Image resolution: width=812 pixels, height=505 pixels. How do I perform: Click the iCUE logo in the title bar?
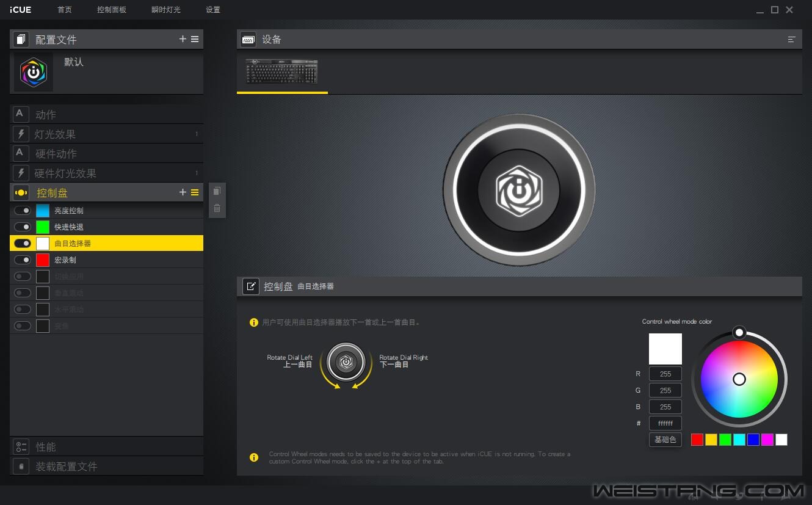pos(21,10)
